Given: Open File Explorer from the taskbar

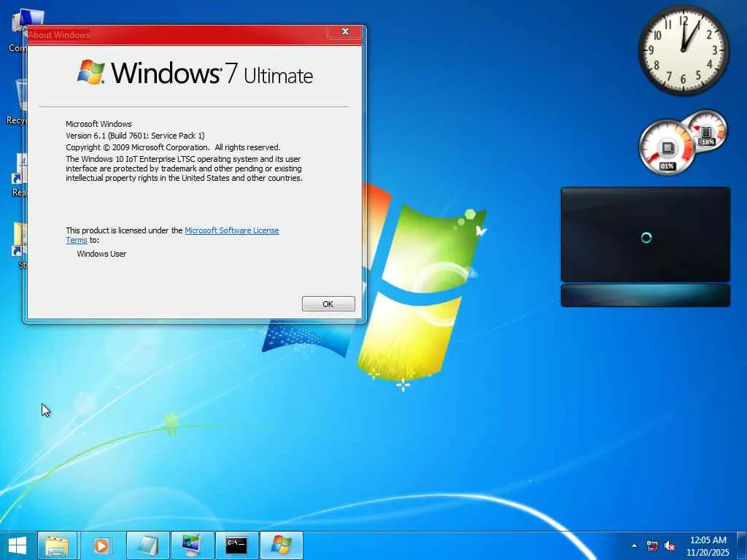Looking at the screenshot, I should 57,545.
